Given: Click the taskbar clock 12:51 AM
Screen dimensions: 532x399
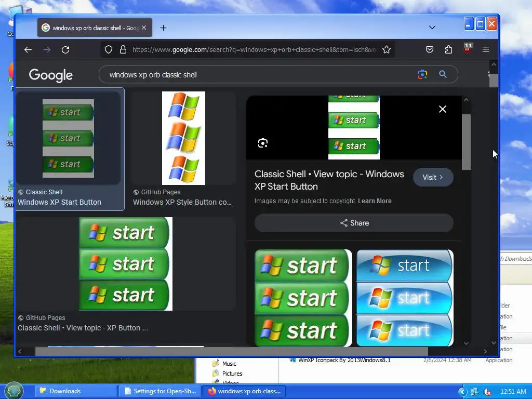Looking at the screenshot, I should 513,392.
